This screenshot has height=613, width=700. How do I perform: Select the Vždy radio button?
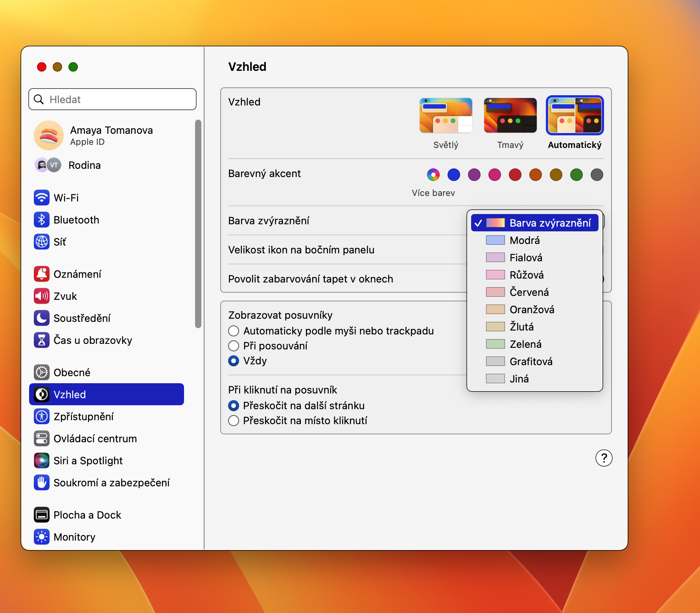click(234, 361)
